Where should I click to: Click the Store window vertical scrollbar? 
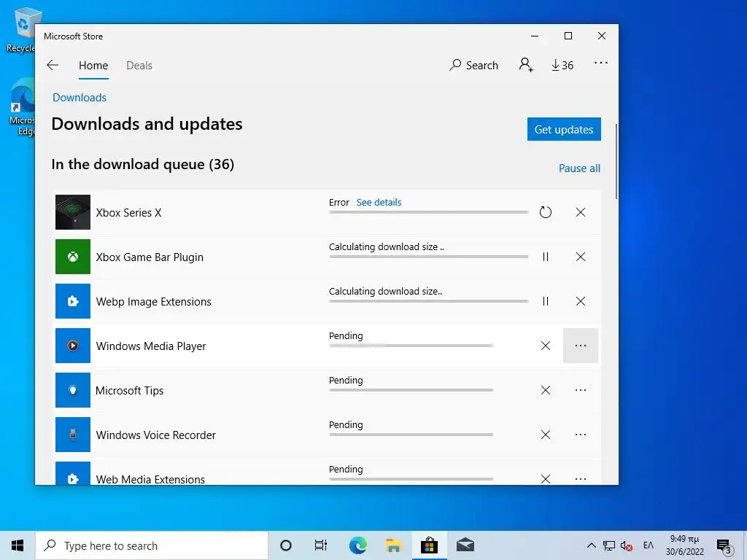point(616,162)
